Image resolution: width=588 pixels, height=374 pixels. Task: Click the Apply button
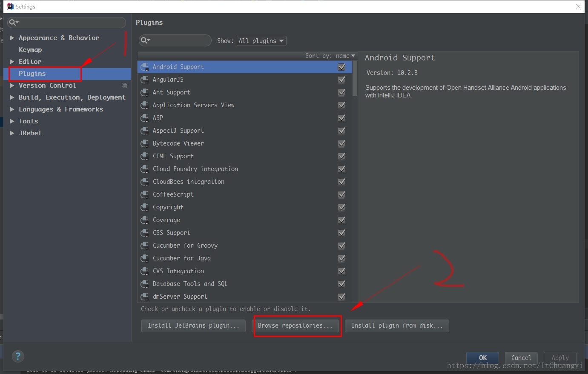tap(560, 358)
